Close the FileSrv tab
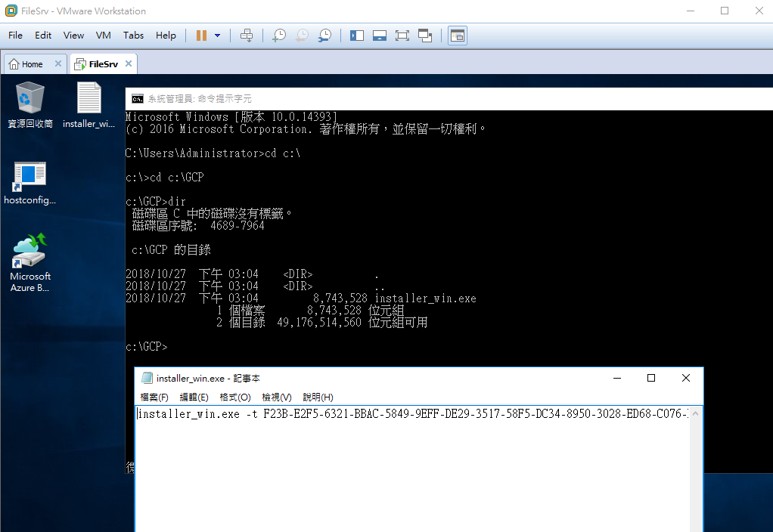The width and height of the screenshot is (773, 532). tap(128, 63)
